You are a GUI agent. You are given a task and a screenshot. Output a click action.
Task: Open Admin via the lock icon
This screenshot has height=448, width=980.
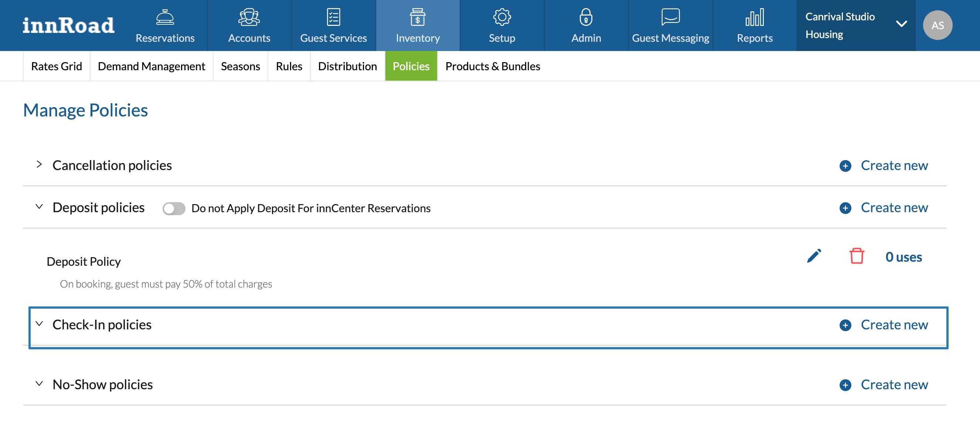tap(586, 17)
